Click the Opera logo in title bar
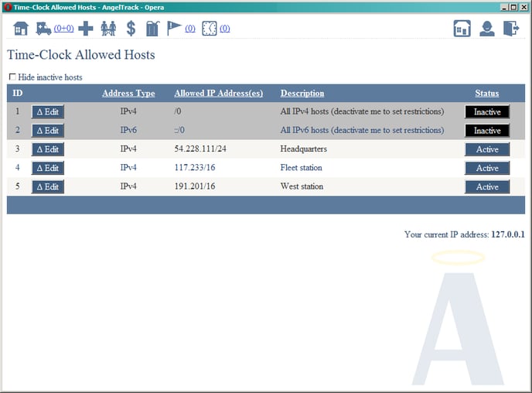The image size is (532, 393). 8,7
